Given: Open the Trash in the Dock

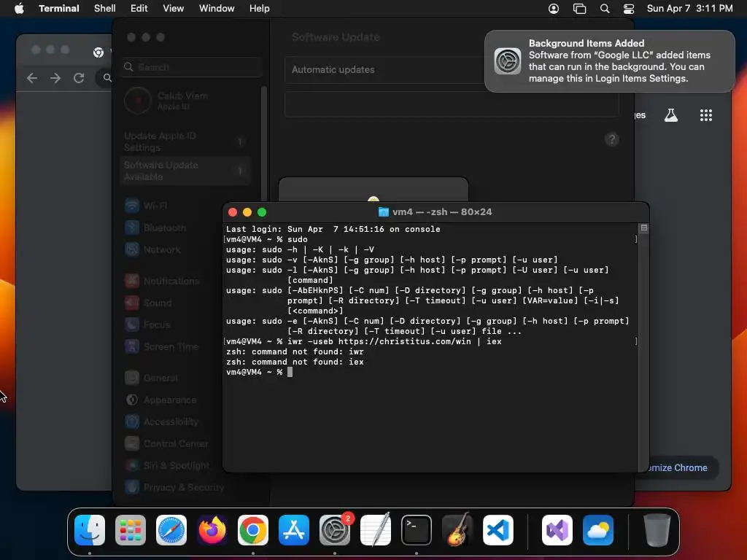Looking at the screenshot, I should [657, 530].
